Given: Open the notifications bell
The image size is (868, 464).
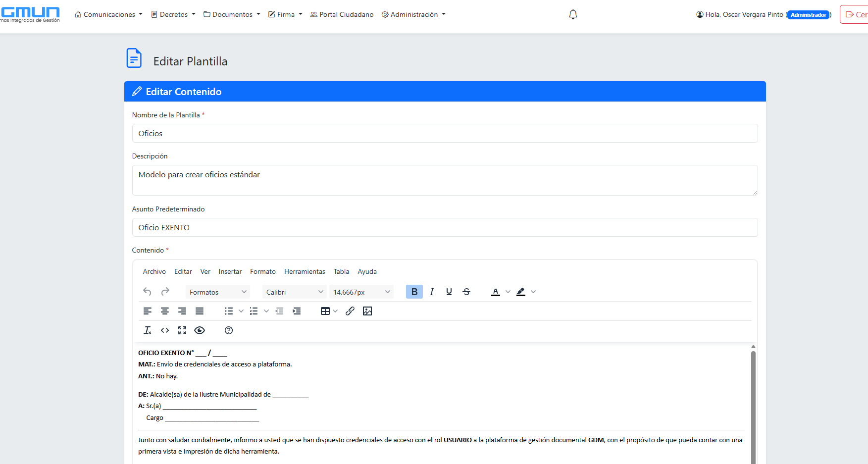Looking at the screenshot, I should (573, 14).
